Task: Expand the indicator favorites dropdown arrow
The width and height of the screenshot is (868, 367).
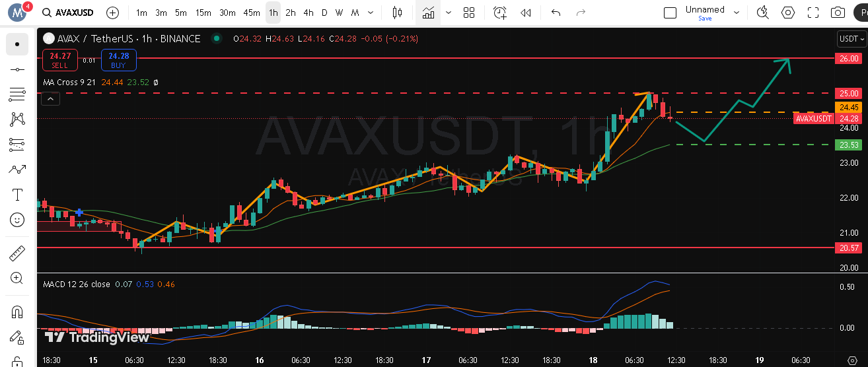Action: pos(449,13)
